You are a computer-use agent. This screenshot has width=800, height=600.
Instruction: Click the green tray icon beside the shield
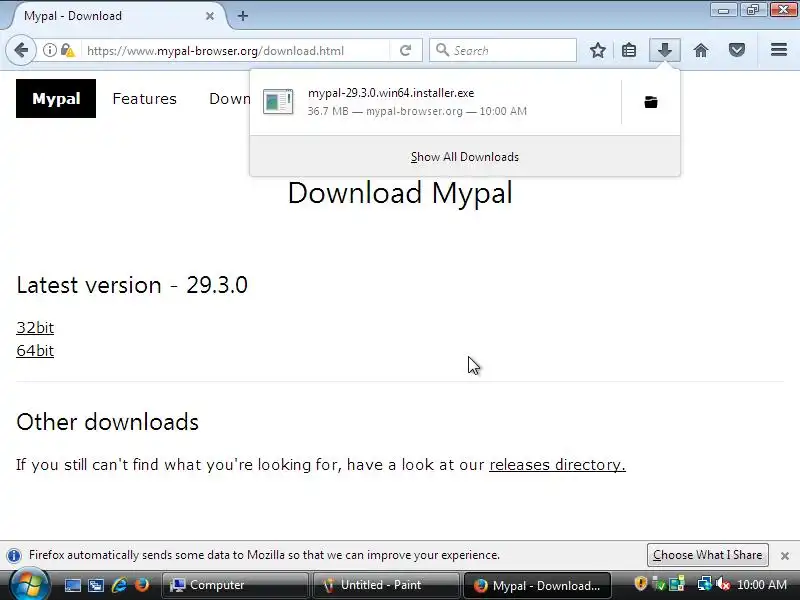(x=659, y=584)
